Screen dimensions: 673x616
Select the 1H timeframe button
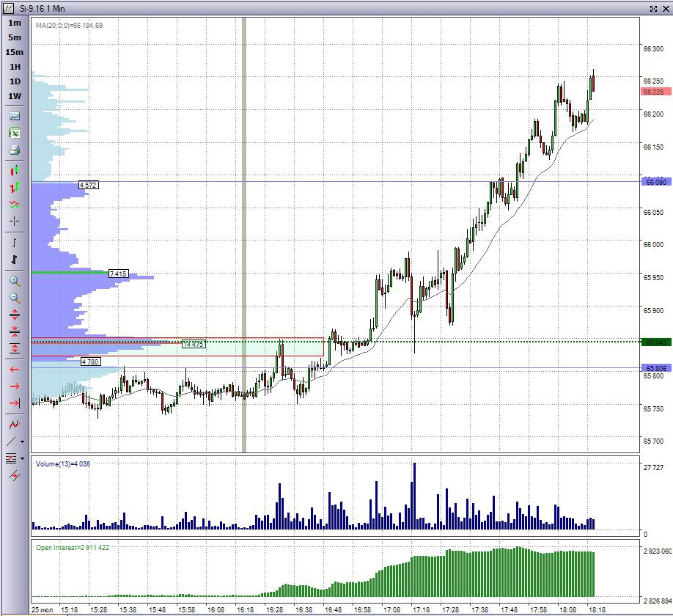point(15,67)
